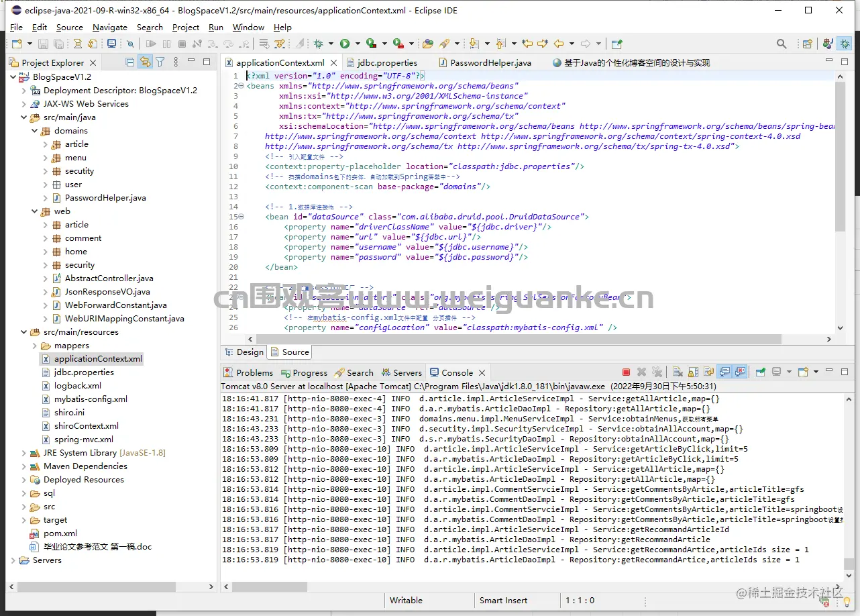Open the Project menu
The image size is (860, 616).
(186, 28)
